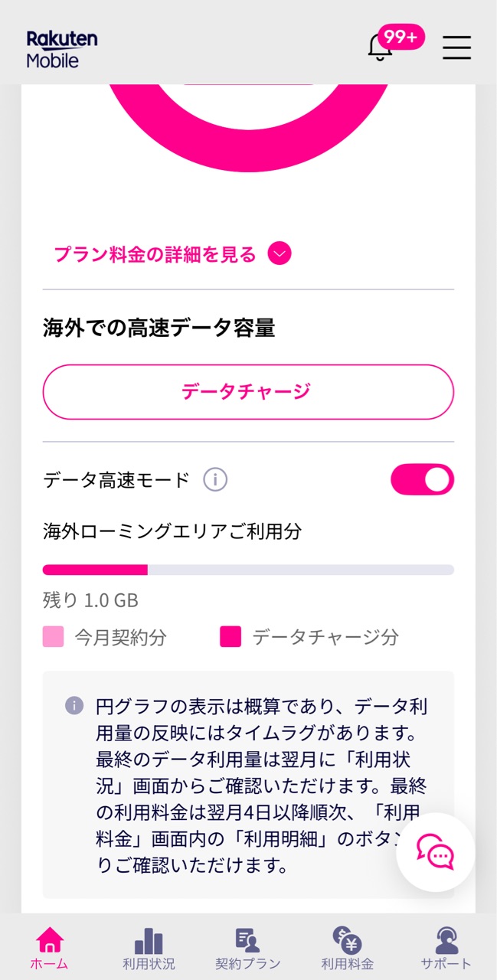This screenshot has width=497, height=980.
Task: Toggle the データ高速モード switch
Action: [422, 479]
